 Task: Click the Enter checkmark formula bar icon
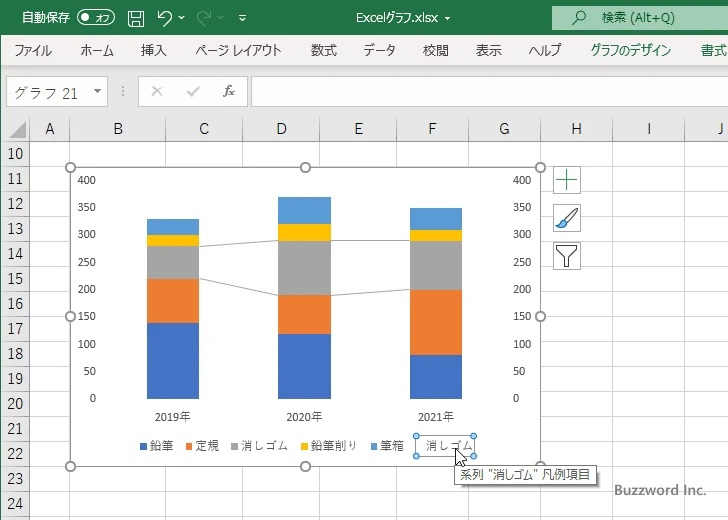193,91
